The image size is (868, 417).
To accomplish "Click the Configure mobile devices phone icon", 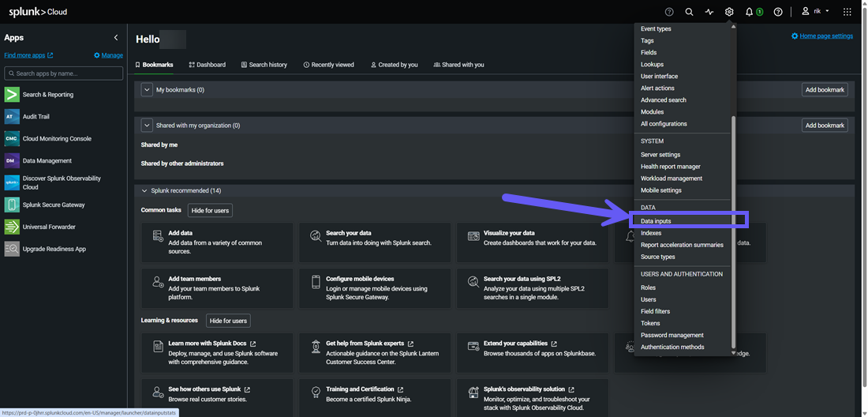I will click(x=316, y=281).
